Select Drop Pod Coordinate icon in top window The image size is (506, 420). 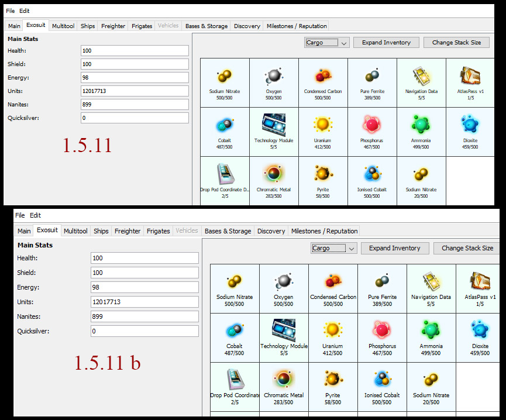(x=225, y=174)
